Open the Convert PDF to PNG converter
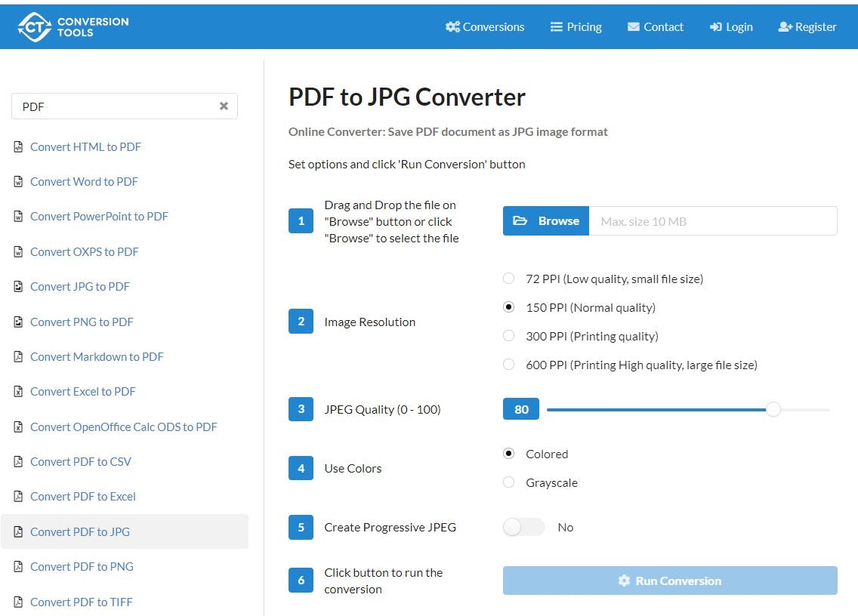Viewport: 858px width, 616px height. pyautogui.click(x=82, y=566)
